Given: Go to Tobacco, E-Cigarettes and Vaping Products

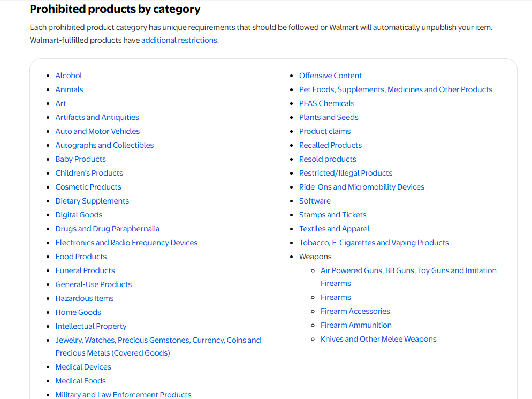Looking at the screenshot, I should [374, 243].
